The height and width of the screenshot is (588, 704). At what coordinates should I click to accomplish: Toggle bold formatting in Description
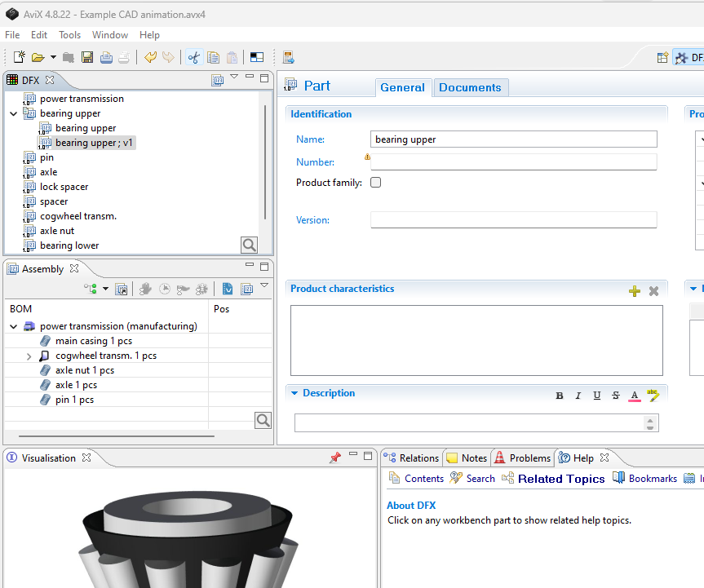click(x=560, y=396)
